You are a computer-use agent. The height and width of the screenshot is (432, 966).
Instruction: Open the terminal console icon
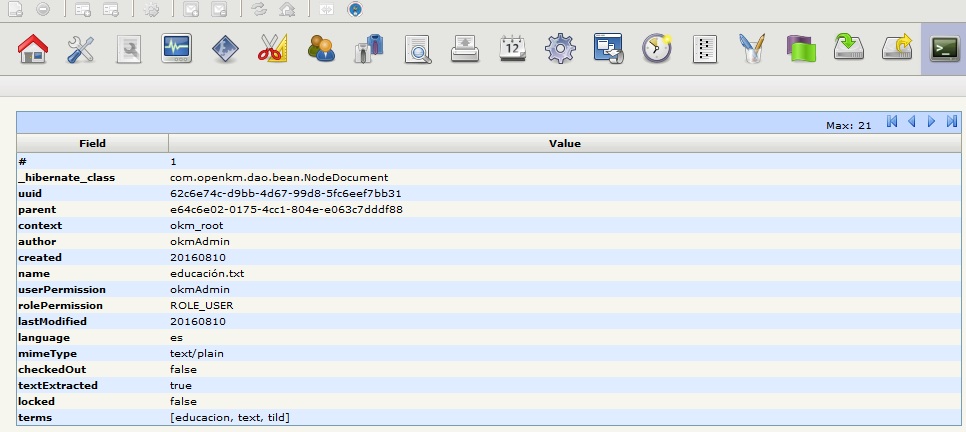click(943, 48)
